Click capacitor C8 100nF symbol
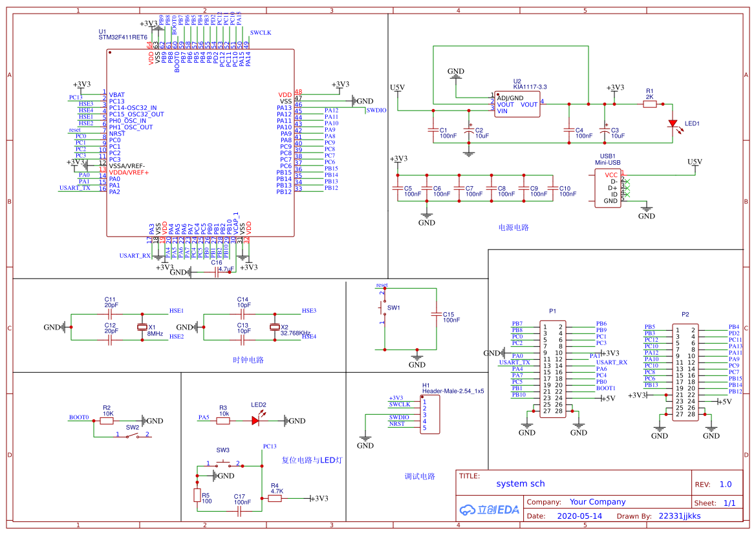Screen dimensions: 756x535 pos(491,188)
